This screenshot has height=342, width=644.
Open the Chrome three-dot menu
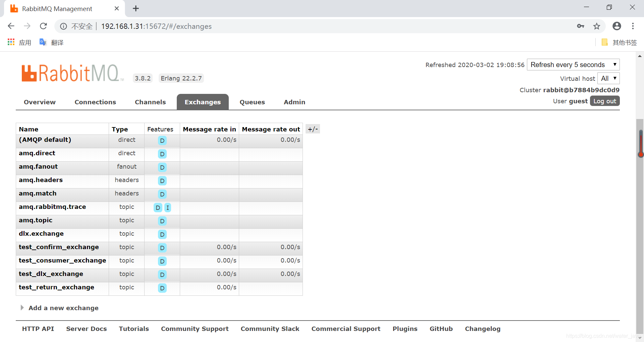click(x=633, y=26)
